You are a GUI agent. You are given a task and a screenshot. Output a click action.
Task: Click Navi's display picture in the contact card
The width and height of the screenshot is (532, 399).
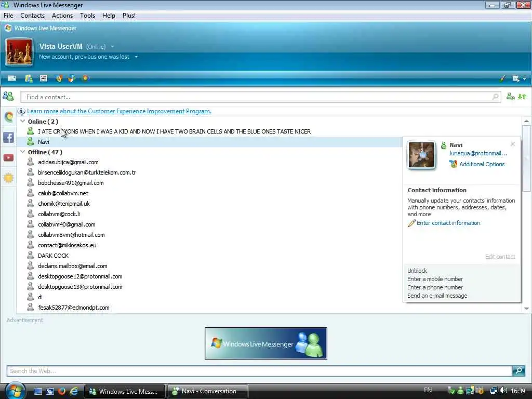click(421, 155)
